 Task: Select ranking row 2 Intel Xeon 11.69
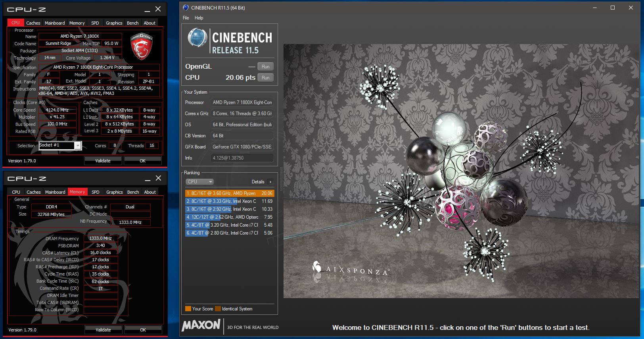point(230,201)
